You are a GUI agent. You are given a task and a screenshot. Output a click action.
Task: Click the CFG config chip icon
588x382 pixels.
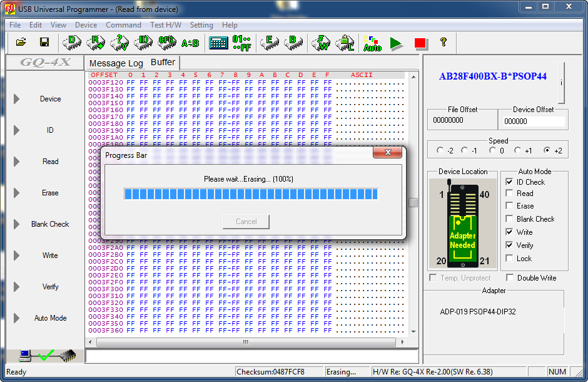coord(166,42)
